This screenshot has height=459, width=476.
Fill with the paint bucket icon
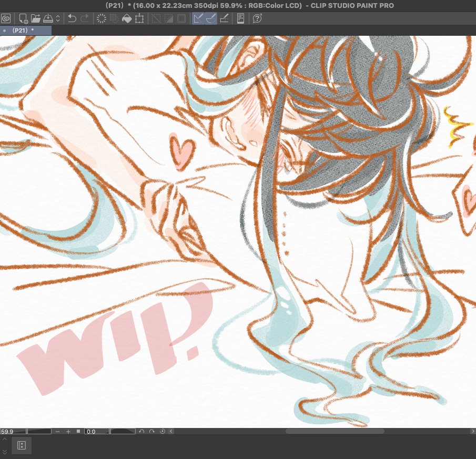pyautogui.click(x=127, y=18)
